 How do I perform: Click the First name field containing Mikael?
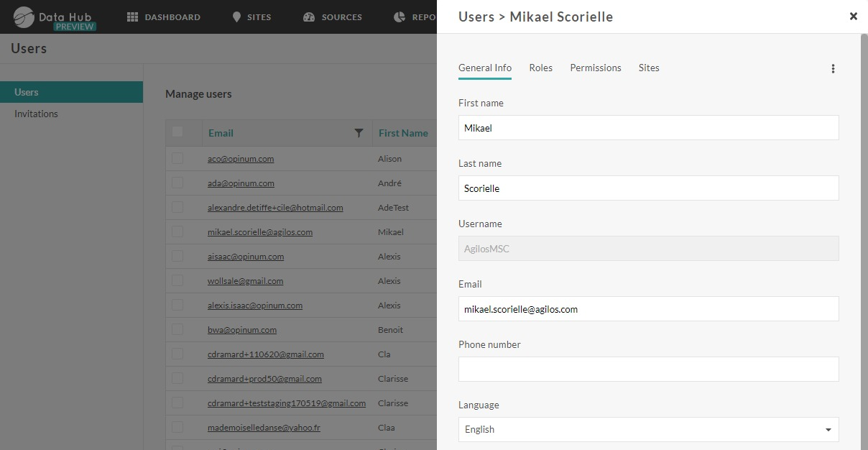[x=648, y=127]
